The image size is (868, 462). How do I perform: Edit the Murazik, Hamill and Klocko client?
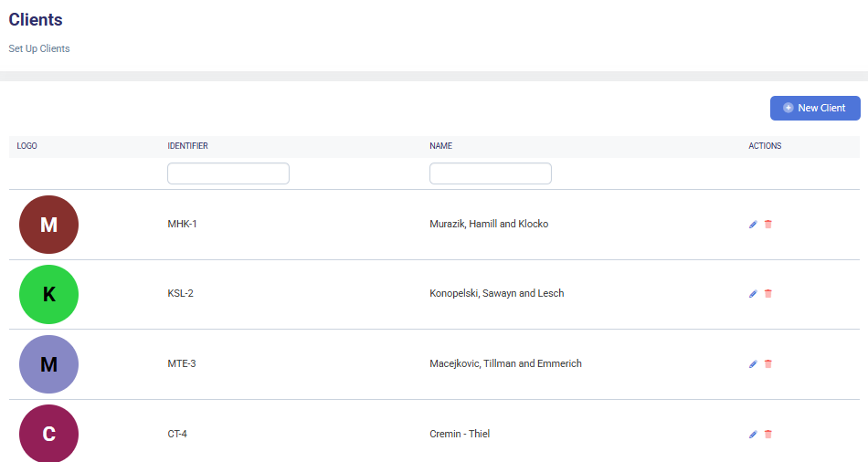[x=753, y=225]
